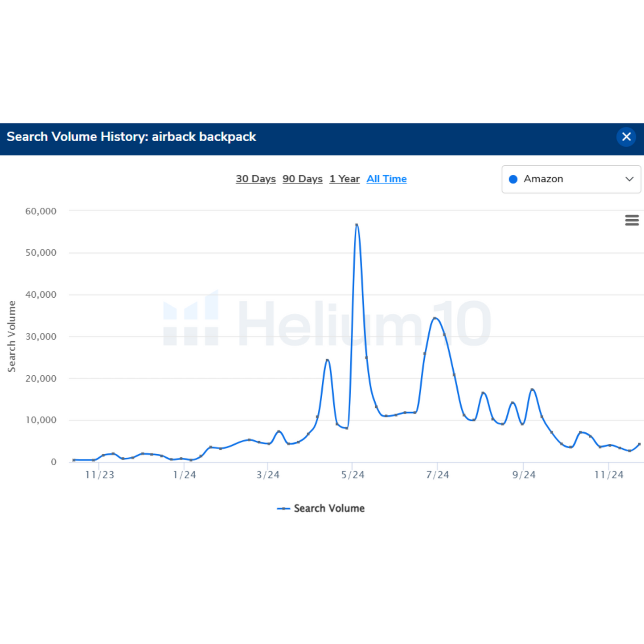Switch to the 1 Year view
Screen dimensions: 644x644
tap(345, 179)
